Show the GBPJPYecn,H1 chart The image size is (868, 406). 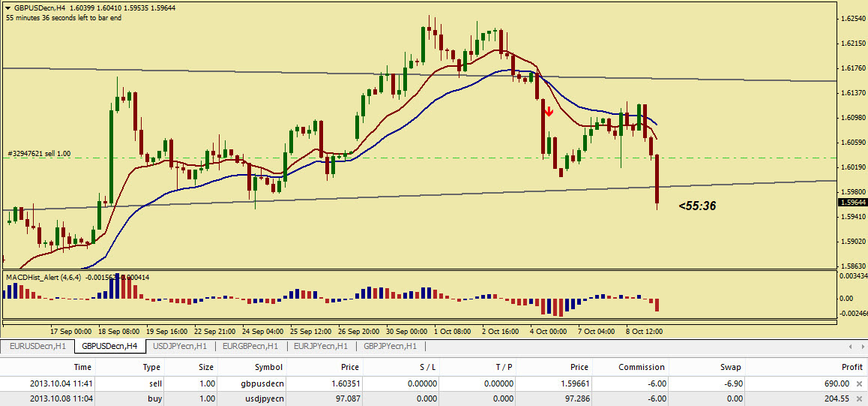click(x=390, y=346)
